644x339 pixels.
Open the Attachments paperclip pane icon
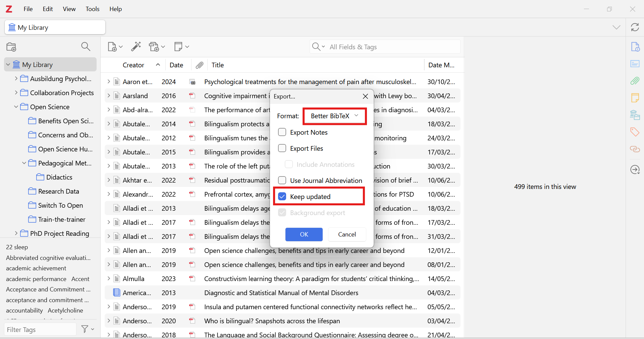pos(635,81)
